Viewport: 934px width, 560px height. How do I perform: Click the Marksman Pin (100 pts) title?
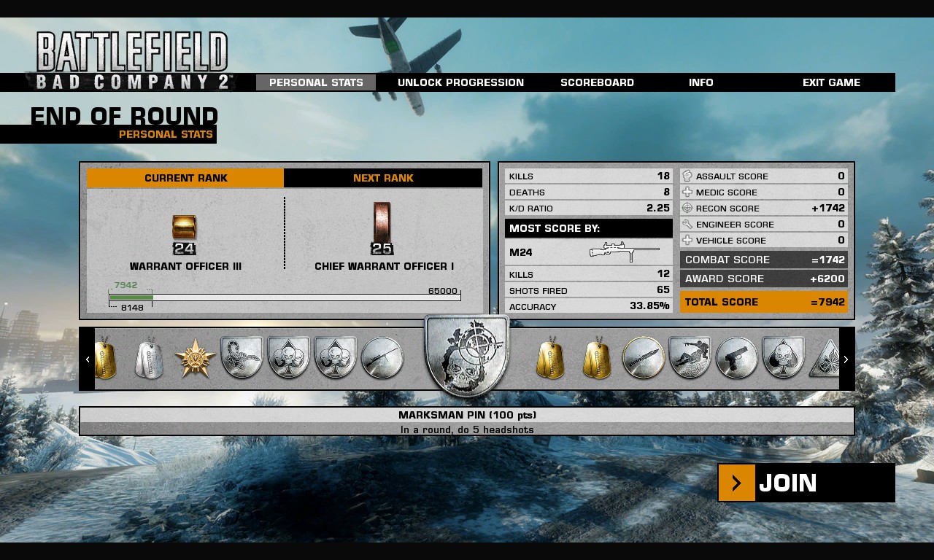pos(467,415)
